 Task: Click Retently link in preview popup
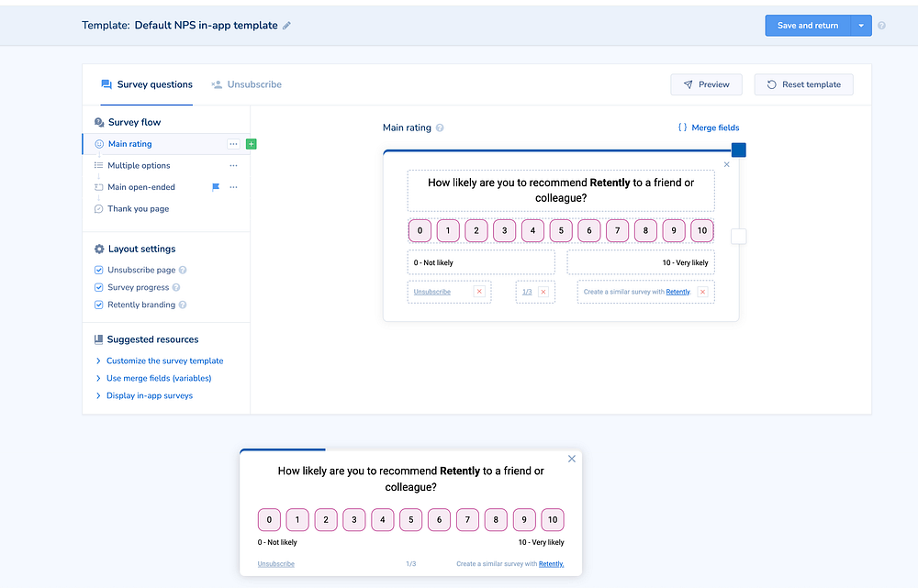pos(551,564)
